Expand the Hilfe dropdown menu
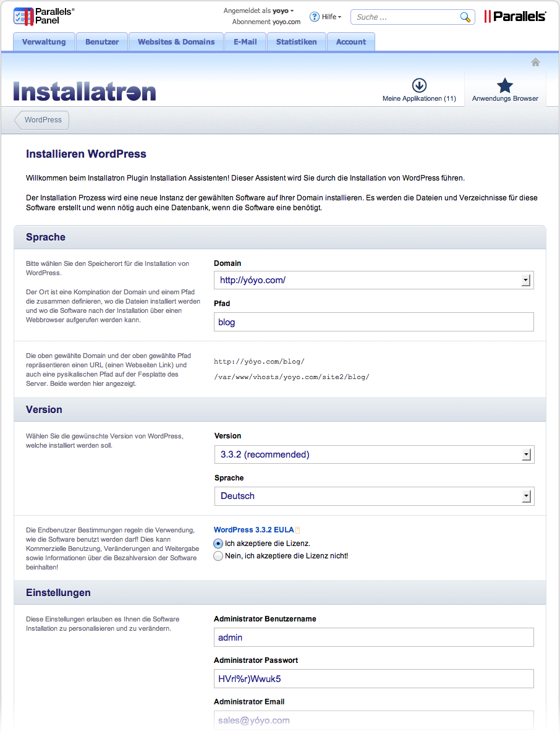The image size is (560, 734). tap(331, 17)
